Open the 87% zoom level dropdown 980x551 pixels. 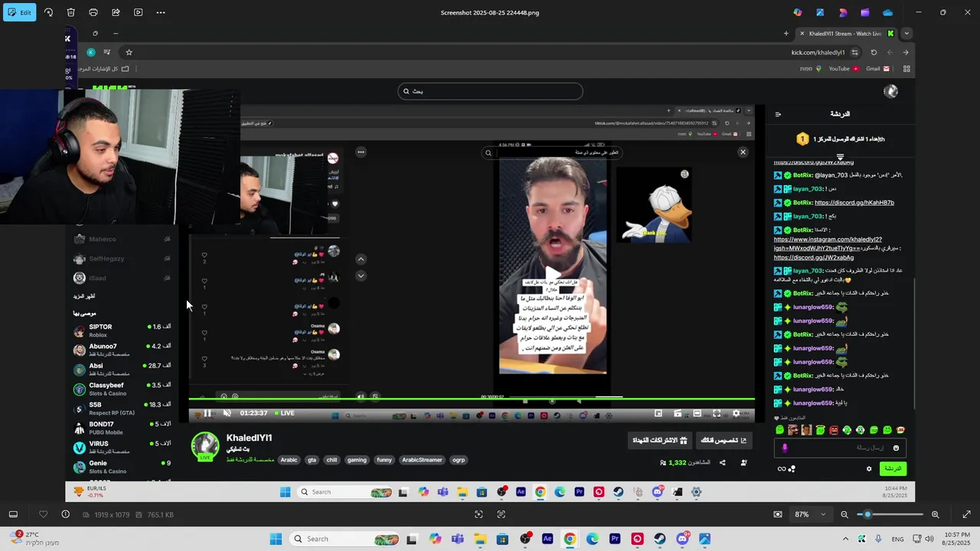[811, 514]
